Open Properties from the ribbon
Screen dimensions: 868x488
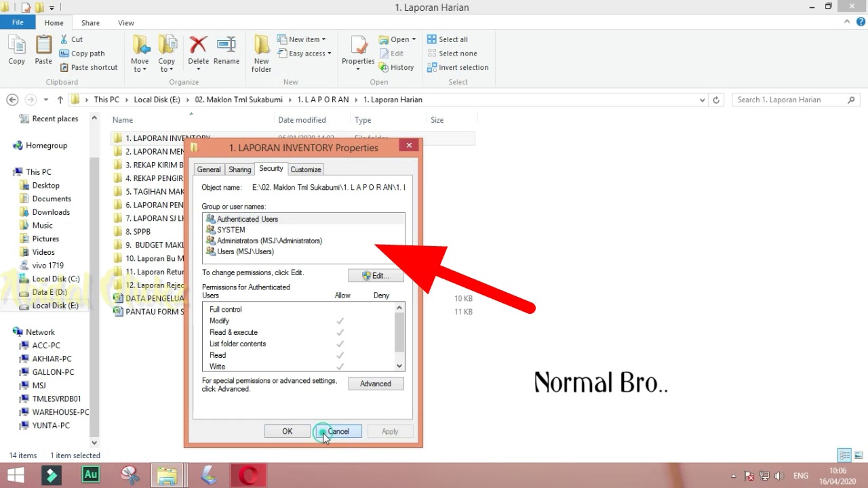tap(358, 52)
